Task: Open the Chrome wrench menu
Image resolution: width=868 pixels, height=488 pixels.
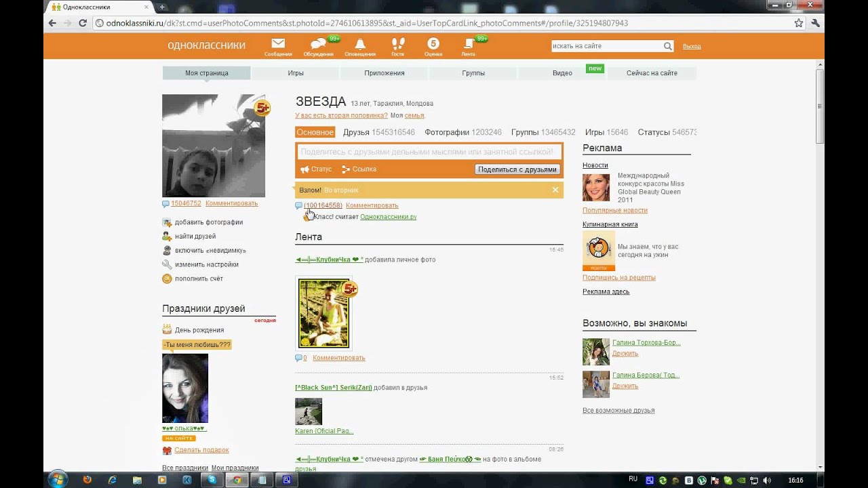Action: (x=815, y=23)
